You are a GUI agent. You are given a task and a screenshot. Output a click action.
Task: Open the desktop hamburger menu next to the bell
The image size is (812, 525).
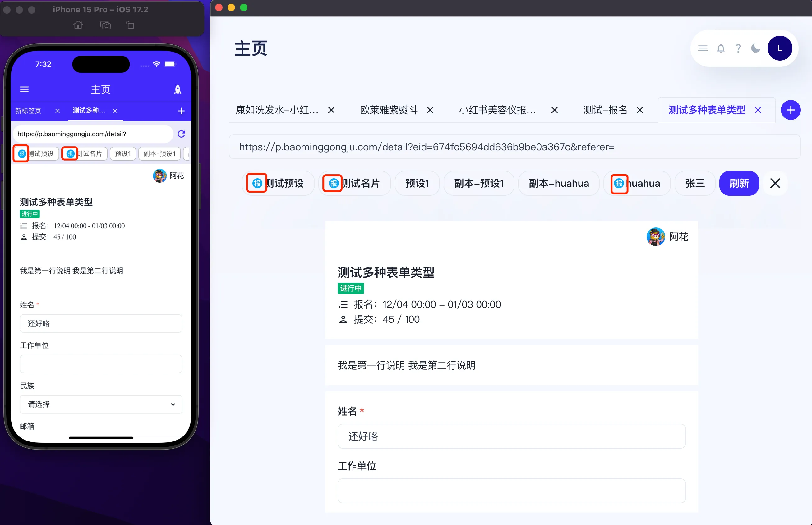pos(703,48)
